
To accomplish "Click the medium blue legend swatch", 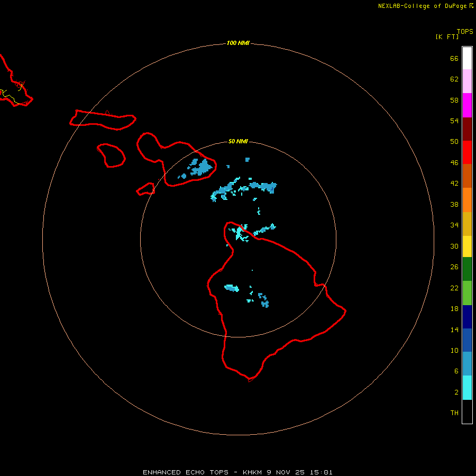I will 467,340.
